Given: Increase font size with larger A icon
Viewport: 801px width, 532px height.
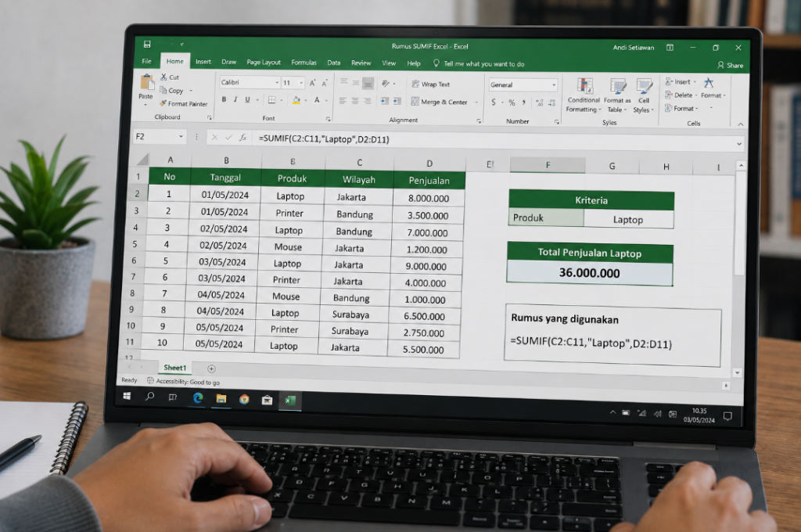Looking at the screenshot, I should [313, 83].
